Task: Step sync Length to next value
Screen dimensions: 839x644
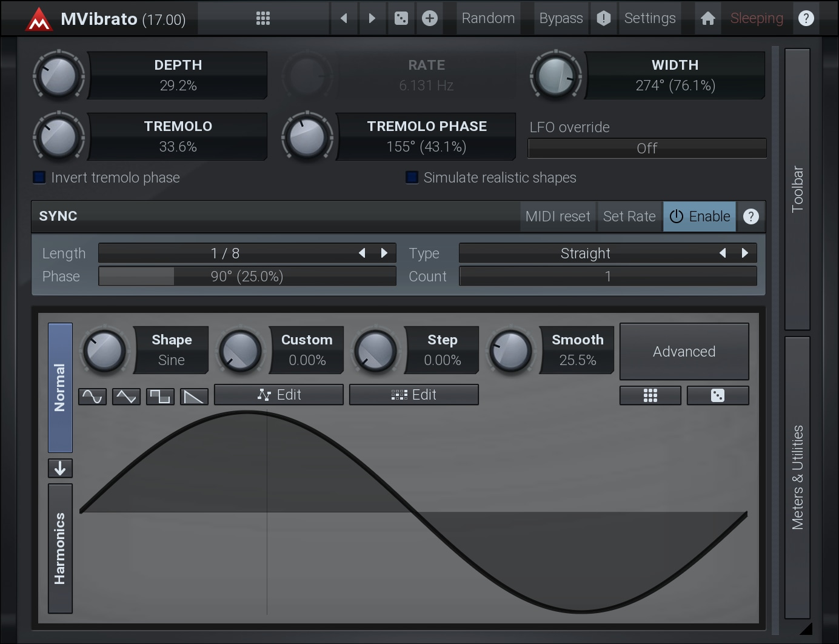Action: (x=384, y=253)
